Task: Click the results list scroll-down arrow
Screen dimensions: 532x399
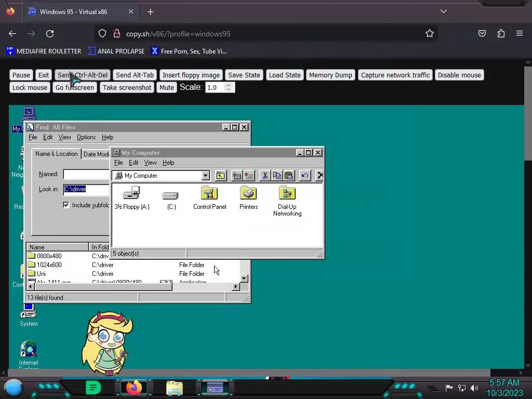Action: (x=244, y=278)
